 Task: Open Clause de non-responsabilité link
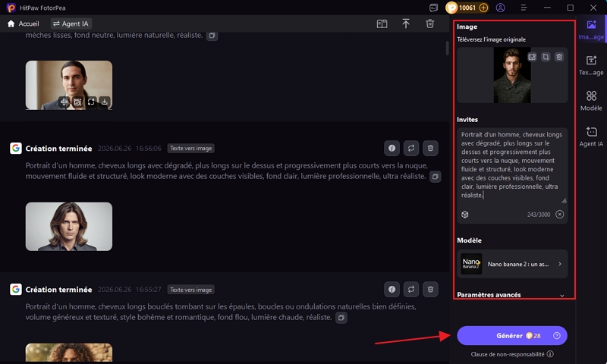(x=511, y=354)
